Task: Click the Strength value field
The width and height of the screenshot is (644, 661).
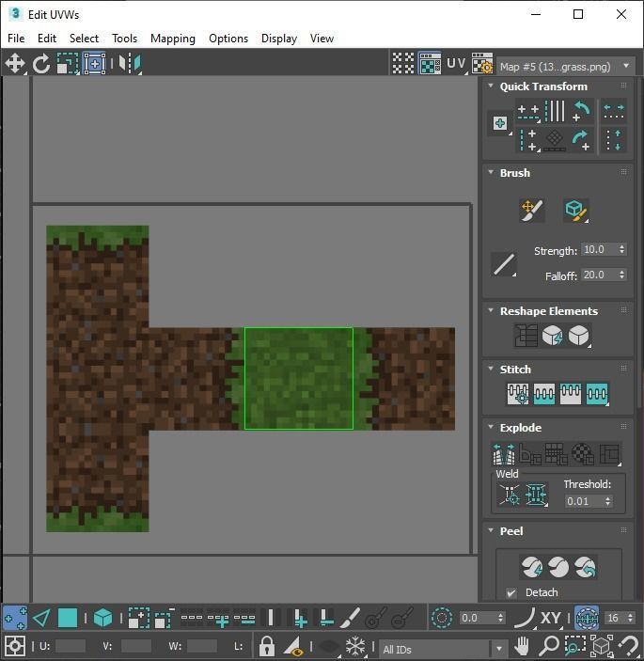Action: tap(599, 249)
